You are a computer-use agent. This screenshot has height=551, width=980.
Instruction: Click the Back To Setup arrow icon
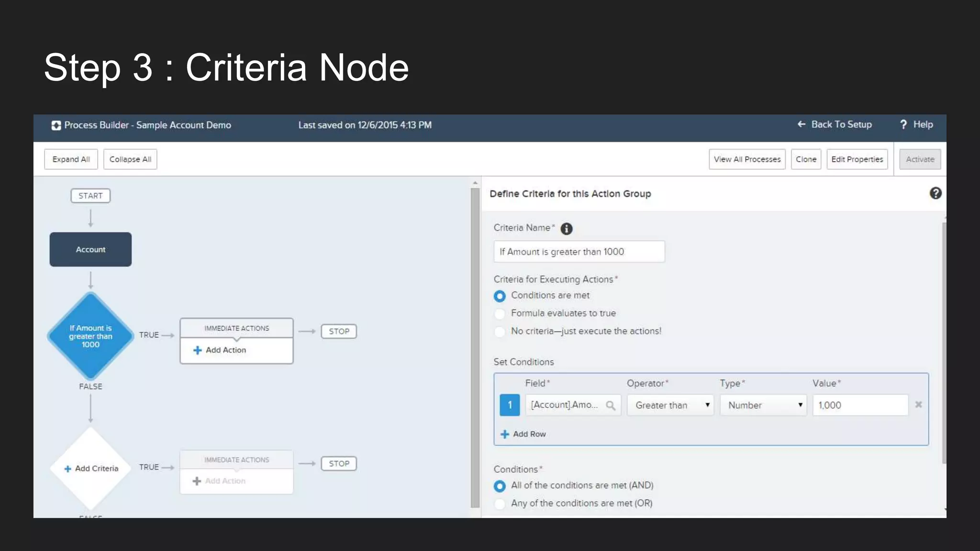(x=802, y=124)
